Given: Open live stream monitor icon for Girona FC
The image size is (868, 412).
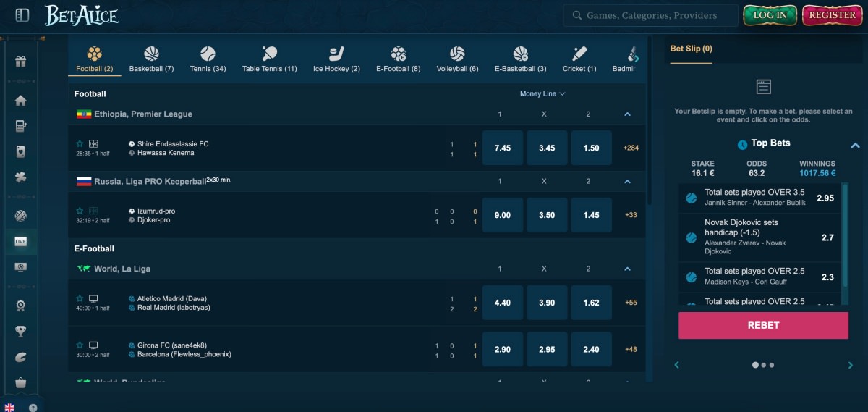Looking at the screenshot, I should (93, 345).
